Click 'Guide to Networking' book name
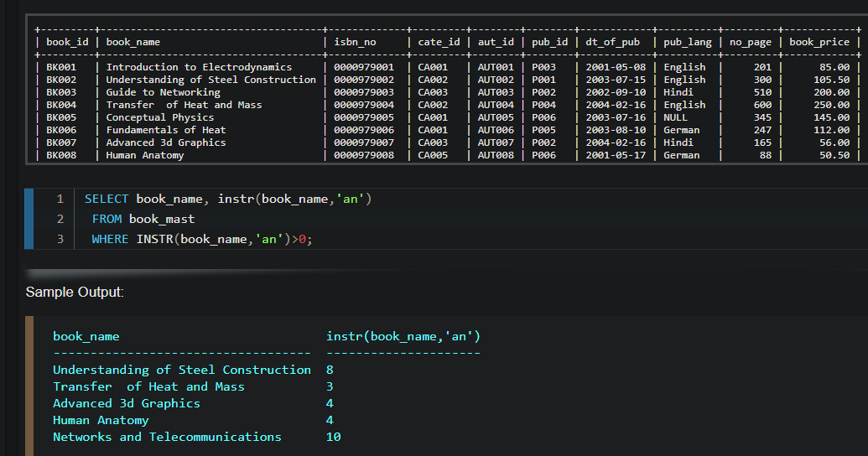This screenshot has width=868, height=456. [x=163, y=92]
